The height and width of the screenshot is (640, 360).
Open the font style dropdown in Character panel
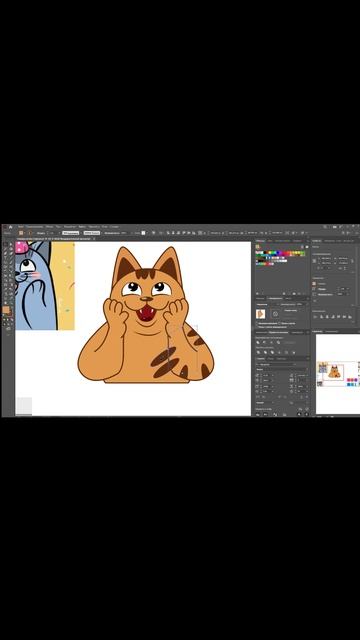click(x=307, y=369)
